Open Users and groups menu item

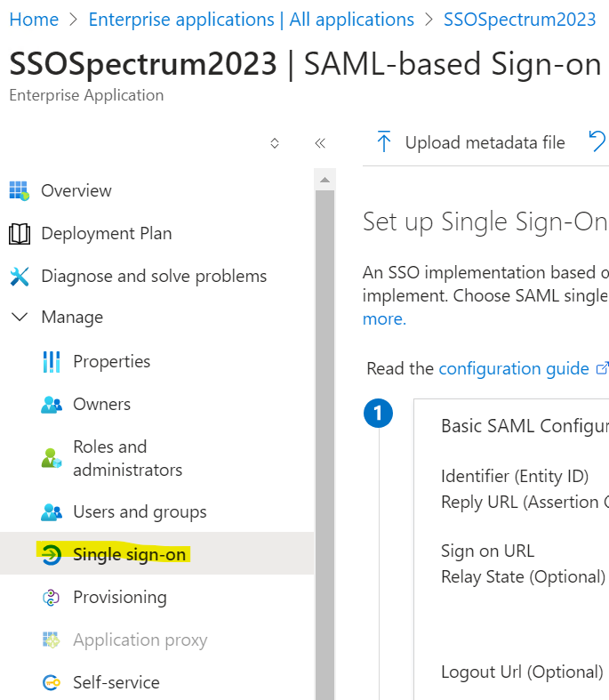[140, 512]
